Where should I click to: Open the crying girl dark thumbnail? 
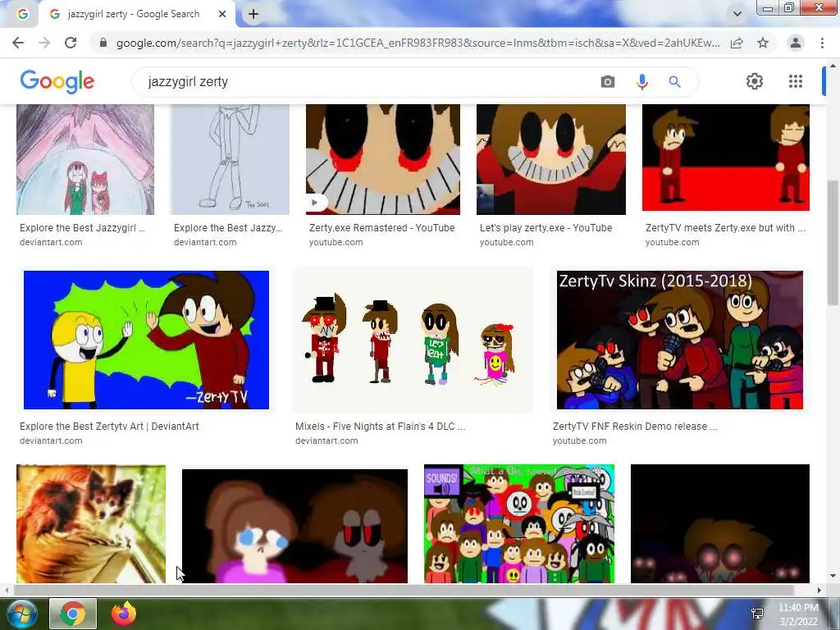pyautogui.click(x=294, y=526)
